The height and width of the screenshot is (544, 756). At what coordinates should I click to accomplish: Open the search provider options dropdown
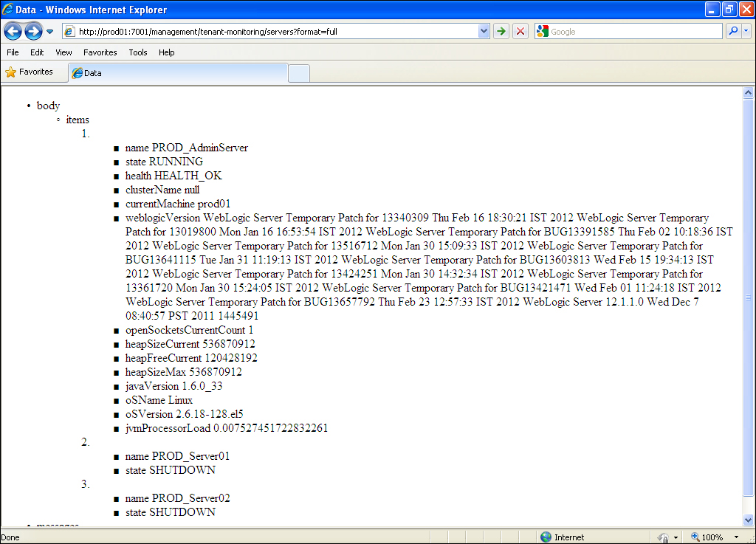pyautogui.click(x=746, y=31)
